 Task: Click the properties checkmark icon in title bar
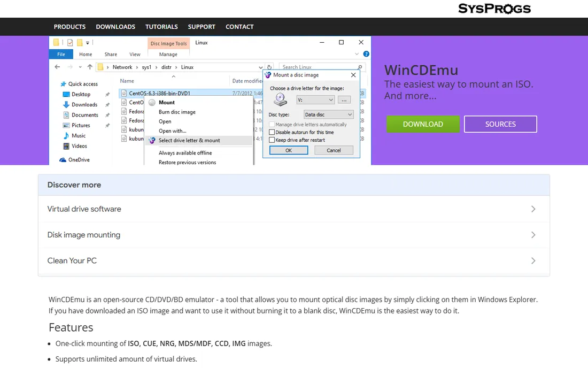[70, 42]
